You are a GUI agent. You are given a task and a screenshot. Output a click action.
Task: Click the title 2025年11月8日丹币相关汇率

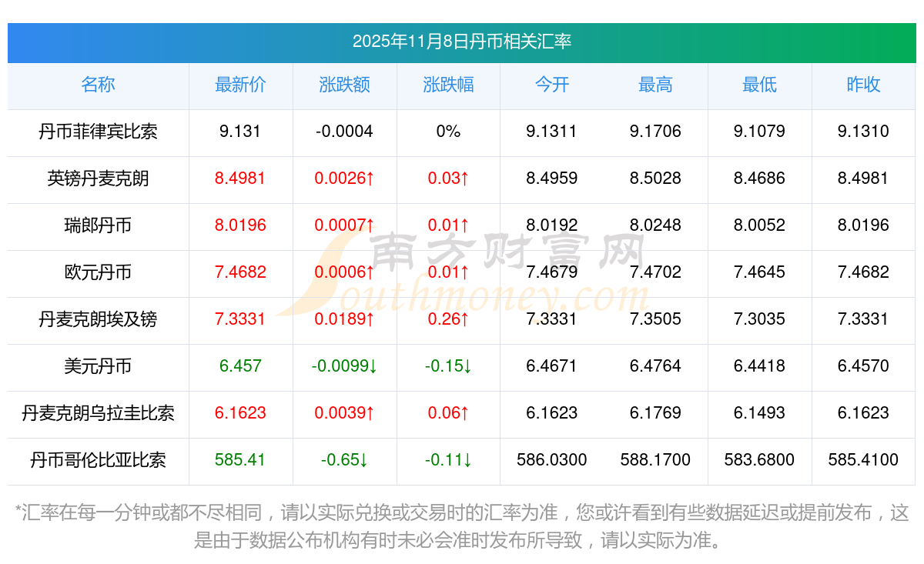(462, 42)
